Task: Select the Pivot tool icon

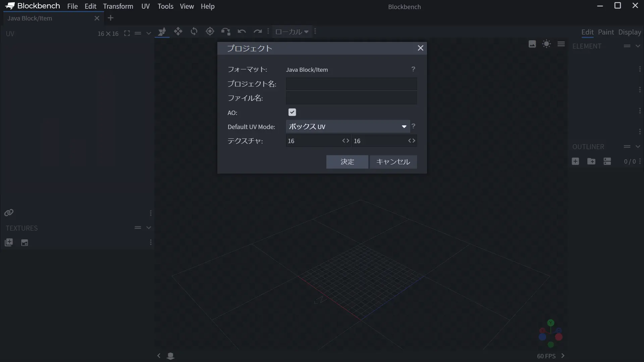Action: (210, 32)
